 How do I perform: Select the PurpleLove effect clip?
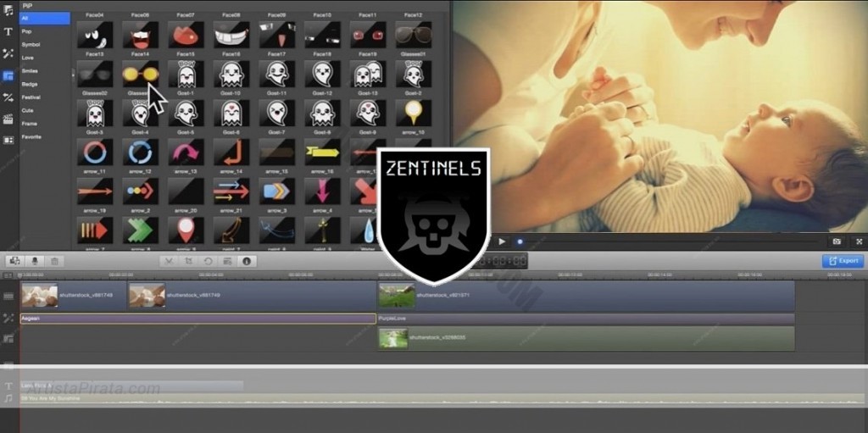[x=586, y=319]
